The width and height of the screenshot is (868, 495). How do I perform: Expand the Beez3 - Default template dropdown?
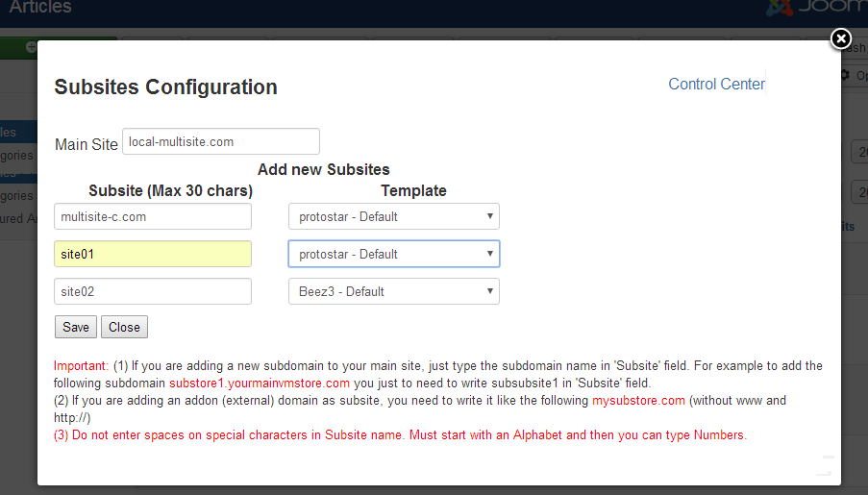(x=393, y=291)
